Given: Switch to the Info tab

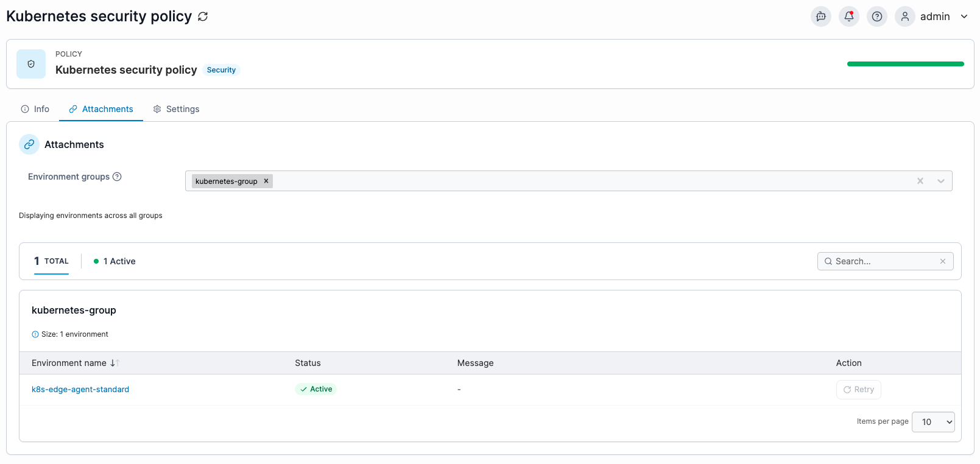Looking at the screenshot, I should pyautogui.click(x=35, y=109).
